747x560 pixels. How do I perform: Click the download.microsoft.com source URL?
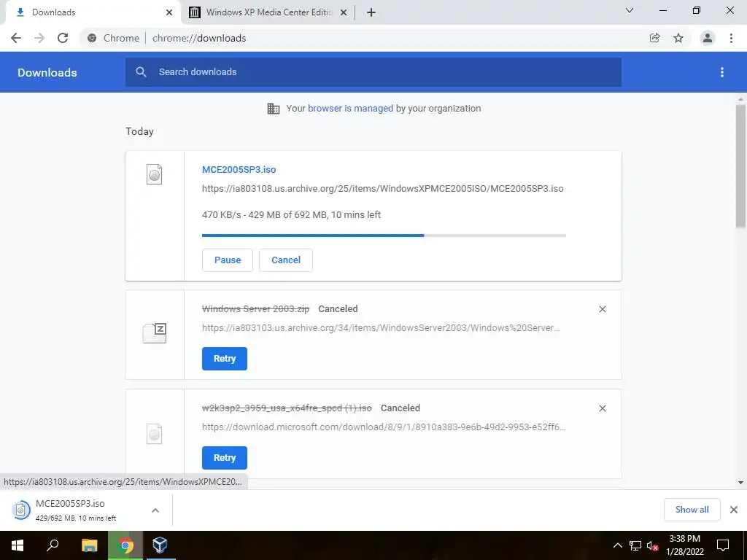(384, 427)
